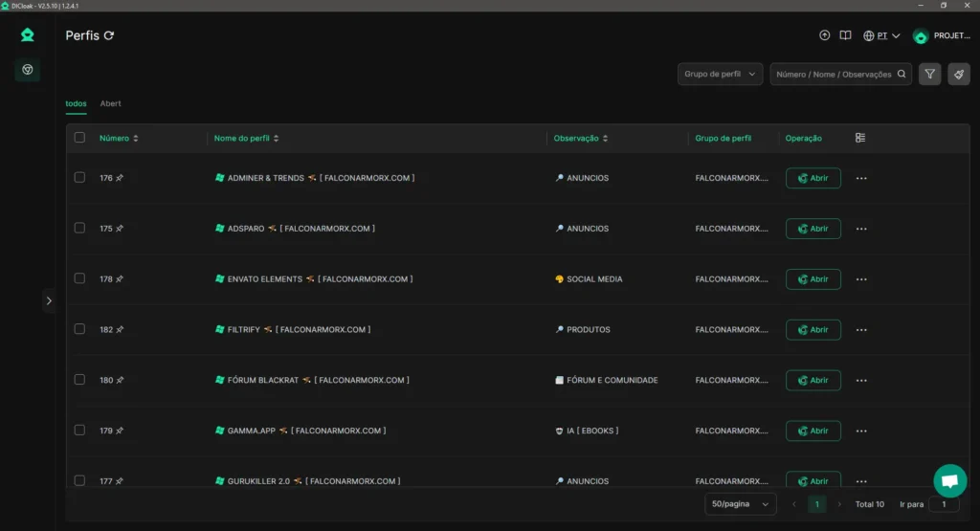
Task: Click the rocket icon next to filter
Action: pos(958,75)
